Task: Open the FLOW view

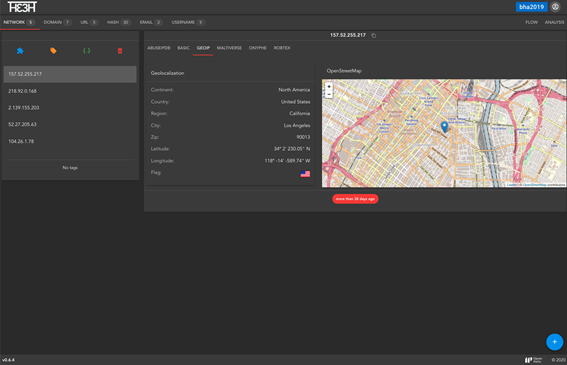Action: tap(531, 22)
